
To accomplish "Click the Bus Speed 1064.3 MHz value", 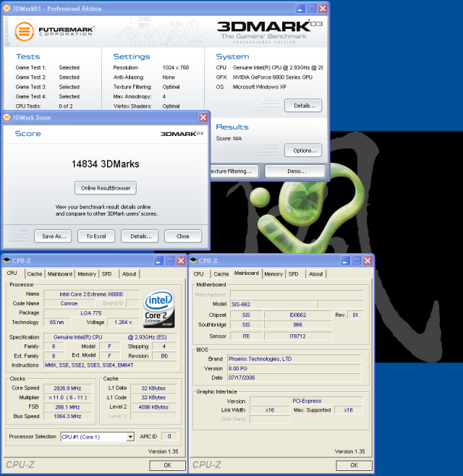I will pos(68,417).
